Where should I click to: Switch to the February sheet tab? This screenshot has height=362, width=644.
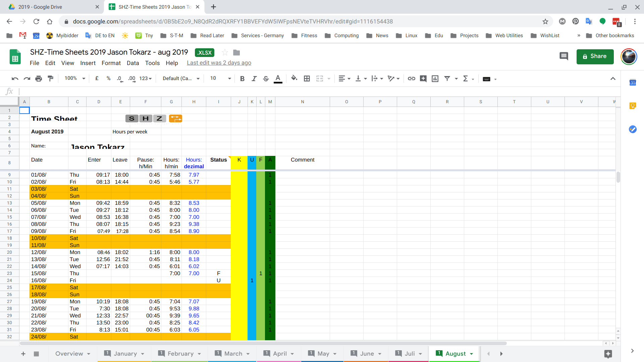[x=181, y=354]
